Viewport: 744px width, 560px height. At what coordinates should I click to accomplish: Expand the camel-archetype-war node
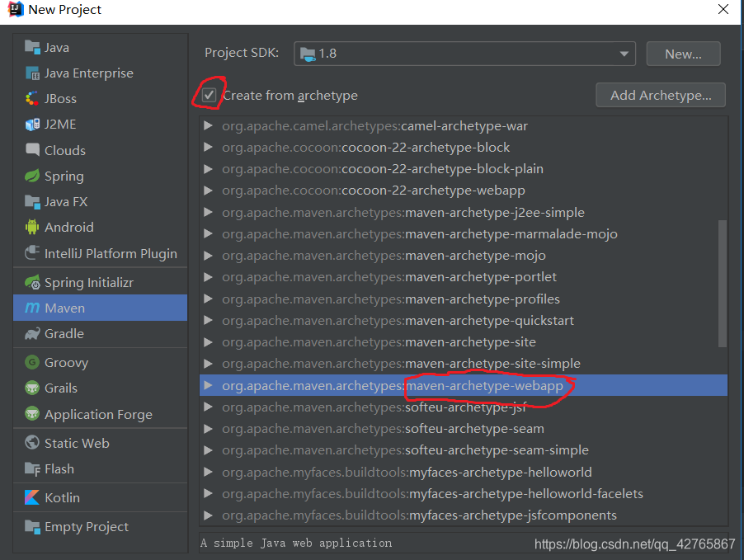click(208, 125)
